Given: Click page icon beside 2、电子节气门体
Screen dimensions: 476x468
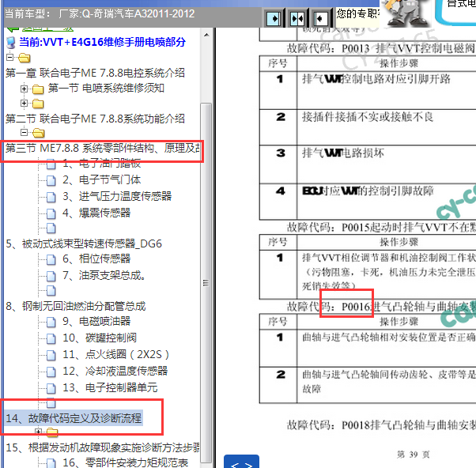Looking at the screenshot, I should pos(51,180).
